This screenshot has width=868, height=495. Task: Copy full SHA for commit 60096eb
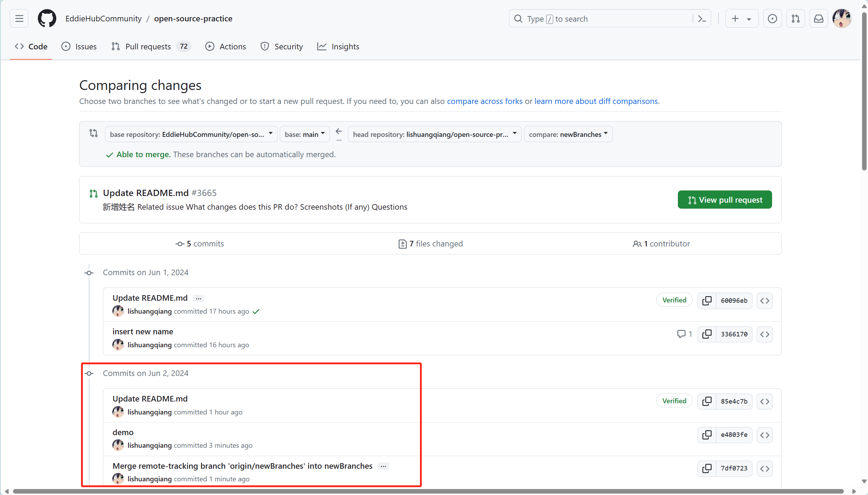707,300
